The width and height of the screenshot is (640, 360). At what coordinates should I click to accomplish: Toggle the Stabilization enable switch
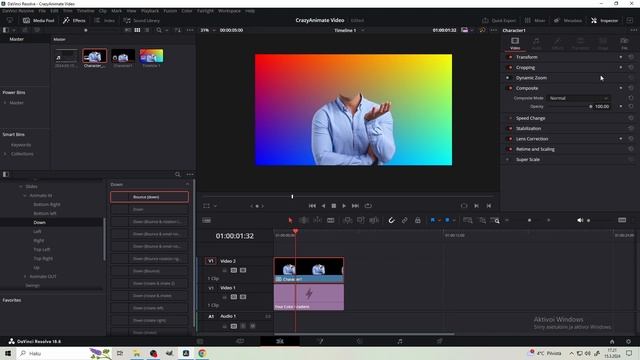pos(510,128)
